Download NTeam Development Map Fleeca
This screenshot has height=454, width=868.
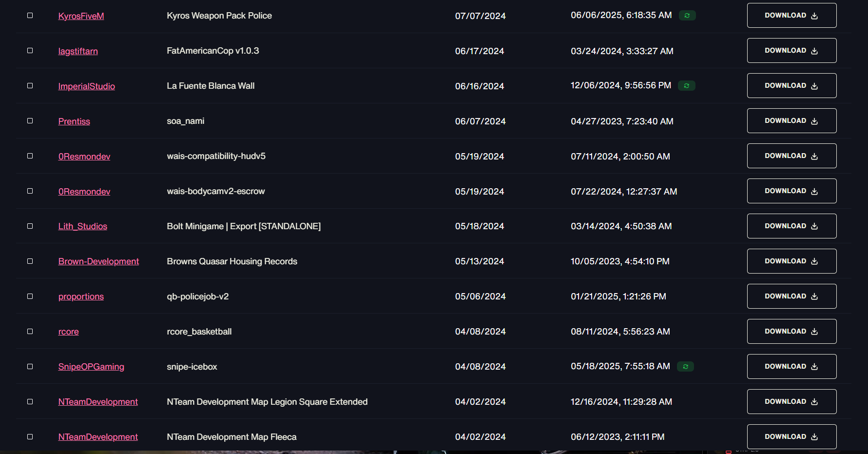(791, 437)
